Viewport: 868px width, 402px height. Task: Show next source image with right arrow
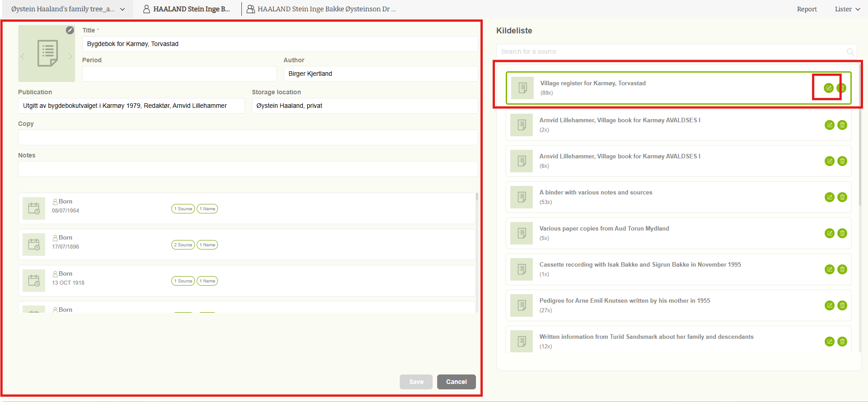[x=70, y=56]
